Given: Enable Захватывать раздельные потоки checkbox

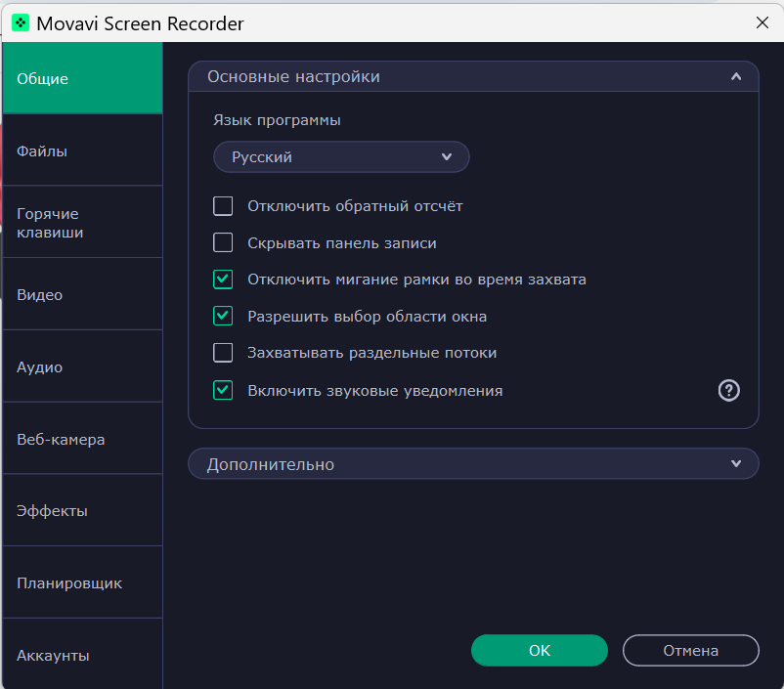Looking at the screenshot, I should (223, 353).
